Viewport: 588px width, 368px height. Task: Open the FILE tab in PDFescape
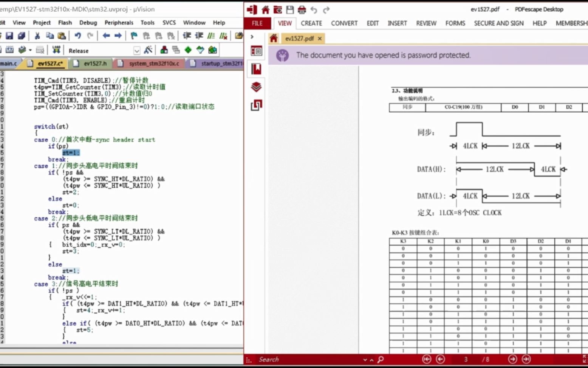[257, 23]
